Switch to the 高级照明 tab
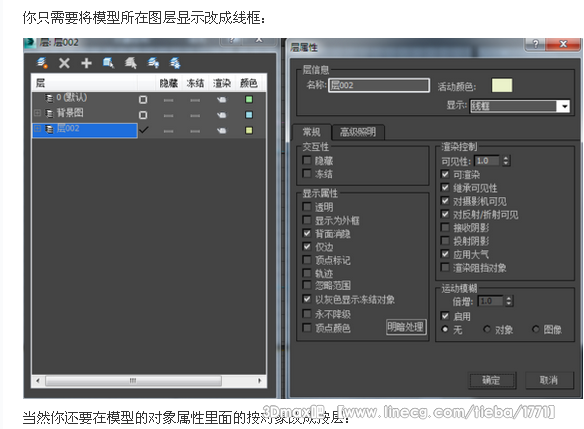Screen dimensions: 584x429 tap(358, 132)
